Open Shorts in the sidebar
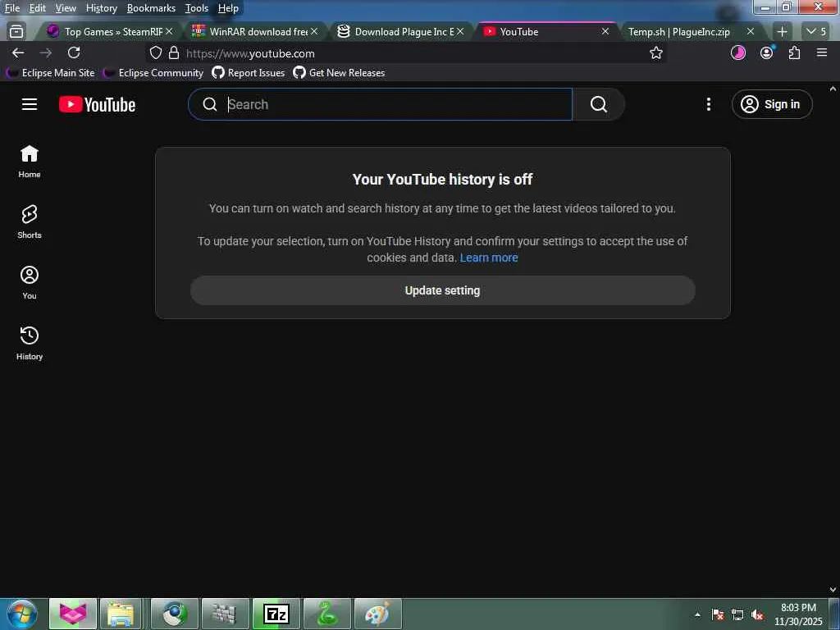Screen dimensions: 840x630 coord(30,221)
